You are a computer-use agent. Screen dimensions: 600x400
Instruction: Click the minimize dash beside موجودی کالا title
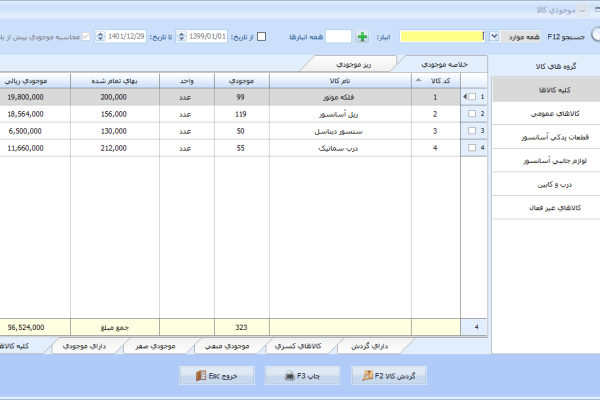[x=582, y=11]
